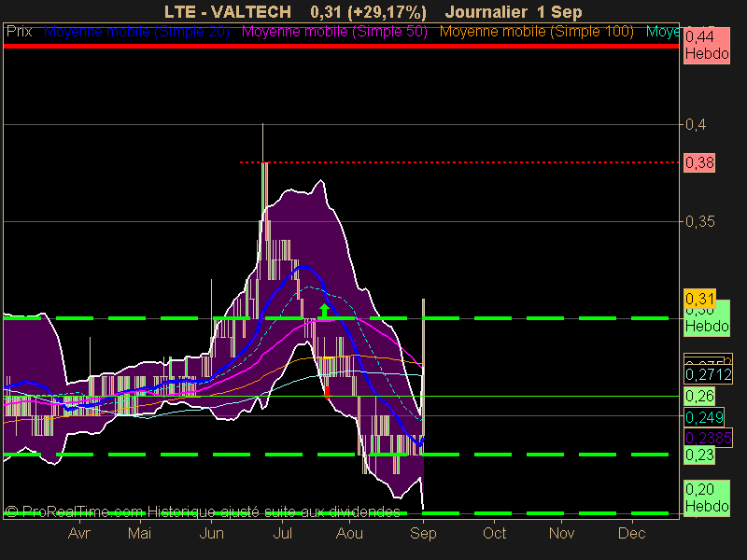
Task: Click the 'Sep' month on time axis
Action: tap(423, 533)
